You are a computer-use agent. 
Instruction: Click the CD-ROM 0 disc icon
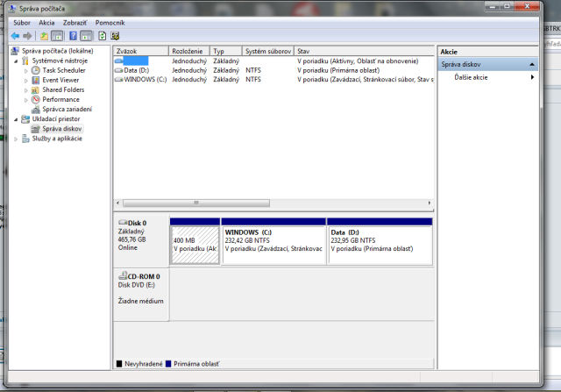pyautogui.click(x=123, y=275)
